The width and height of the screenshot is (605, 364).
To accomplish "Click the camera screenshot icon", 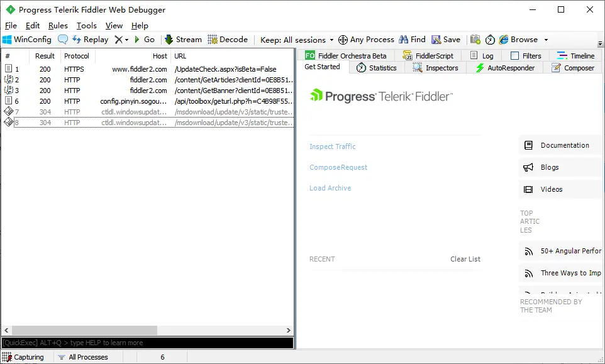I will pos(475,40).
